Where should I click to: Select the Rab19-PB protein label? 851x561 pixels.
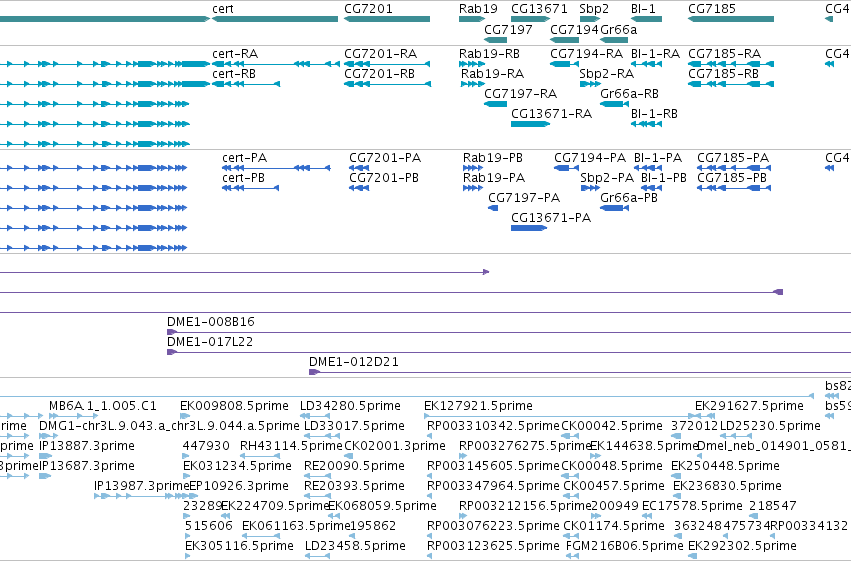[x=493, y=158]
